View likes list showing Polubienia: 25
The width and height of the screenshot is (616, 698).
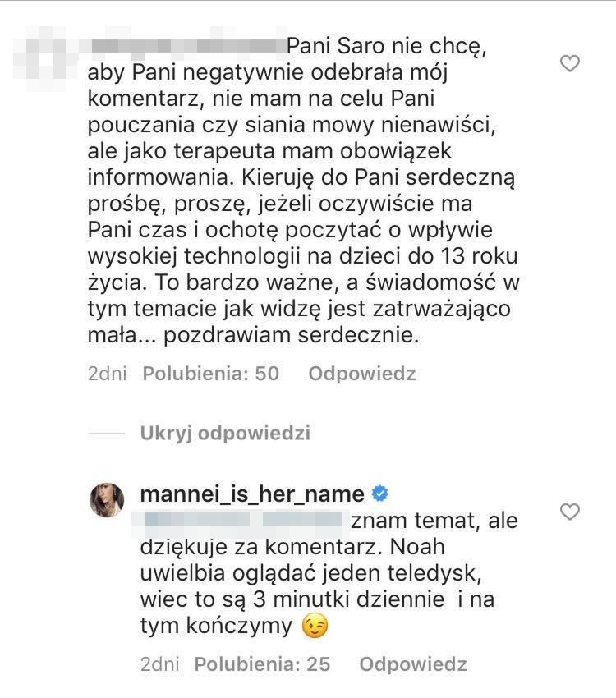click(262, 664)
